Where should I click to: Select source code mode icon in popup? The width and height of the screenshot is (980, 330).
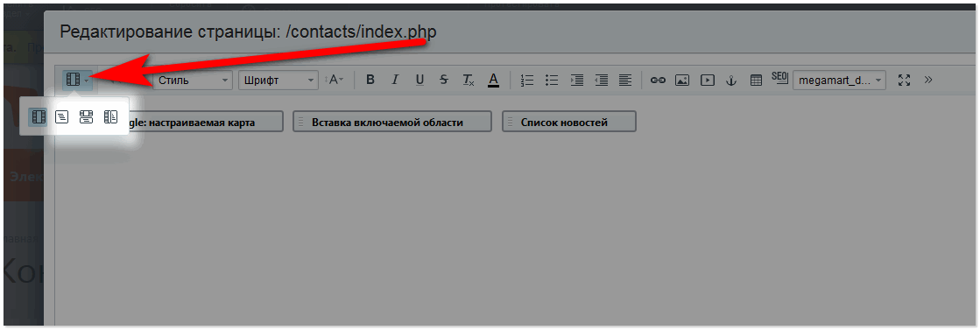(x=62, y=117)
